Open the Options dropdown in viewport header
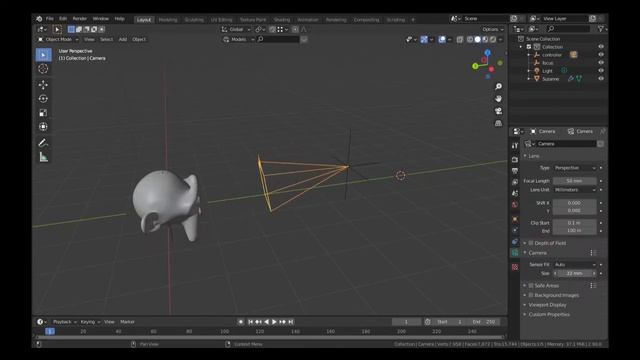The width and height of the screenshot is (640, 360). click(x=493, y=29)
